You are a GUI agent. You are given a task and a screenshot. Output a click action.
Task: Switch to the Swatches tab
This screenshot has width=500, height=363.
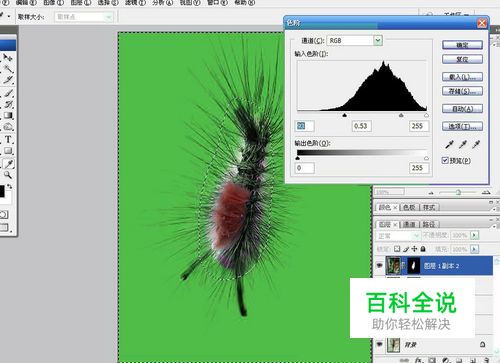pos(409,207)
